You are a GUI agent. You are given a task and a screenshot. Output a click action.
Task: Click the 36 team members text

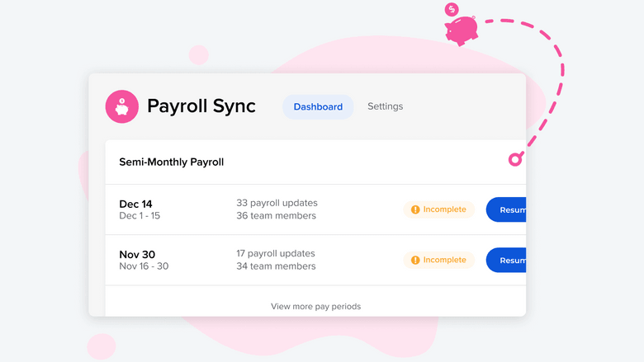click(x=276, y=216)
